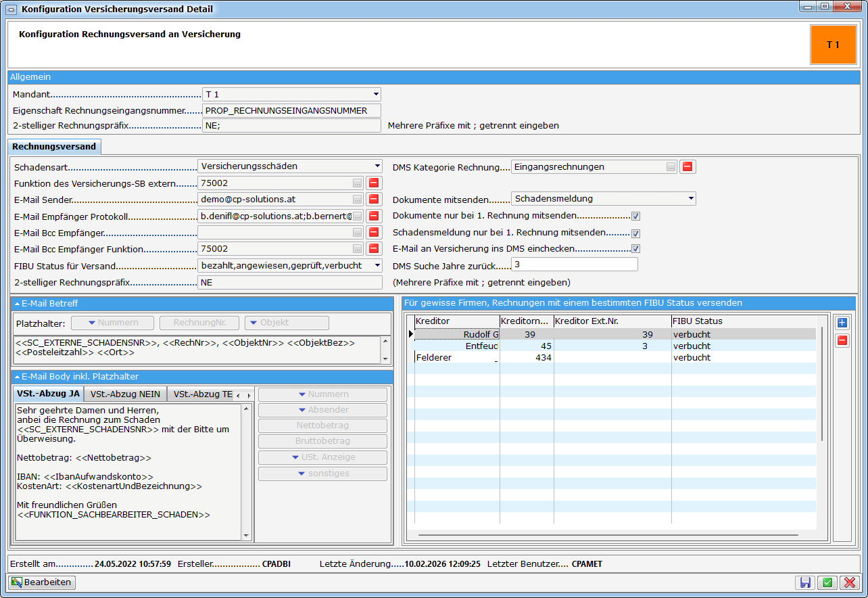Image resolution: width=868 pixels, height=598 pixels.
Task: Select the Rechnungsversand tab
Action: tap(55, 146)
